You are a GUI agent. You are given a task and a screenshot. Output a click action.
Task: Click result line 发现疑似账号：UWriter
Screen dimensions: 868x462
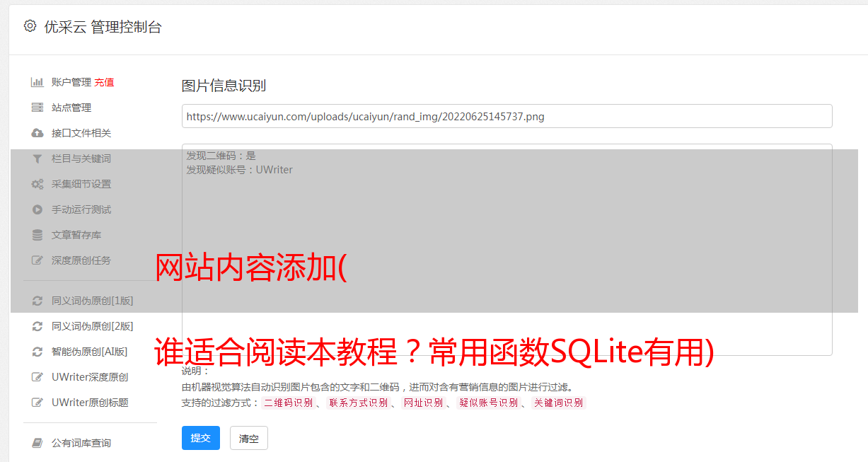[x=239, y=170]
